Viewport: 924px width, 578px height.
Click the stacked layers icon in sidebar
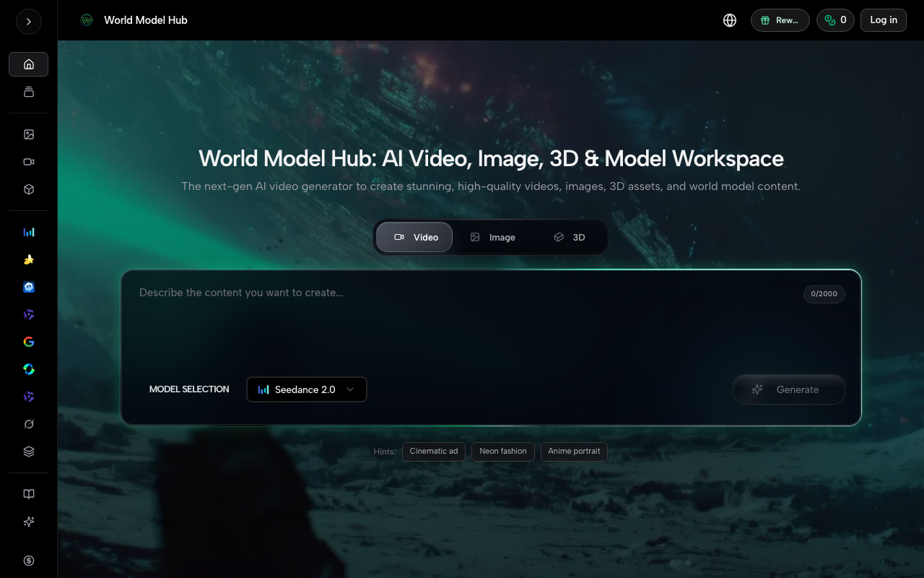pos(29,452)
